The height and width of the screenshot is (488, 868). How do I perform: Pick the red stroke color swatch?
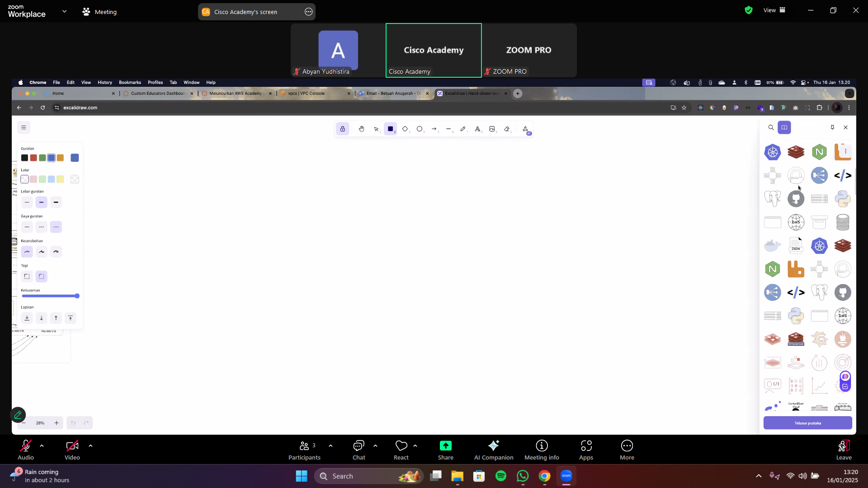click(33, 158)
